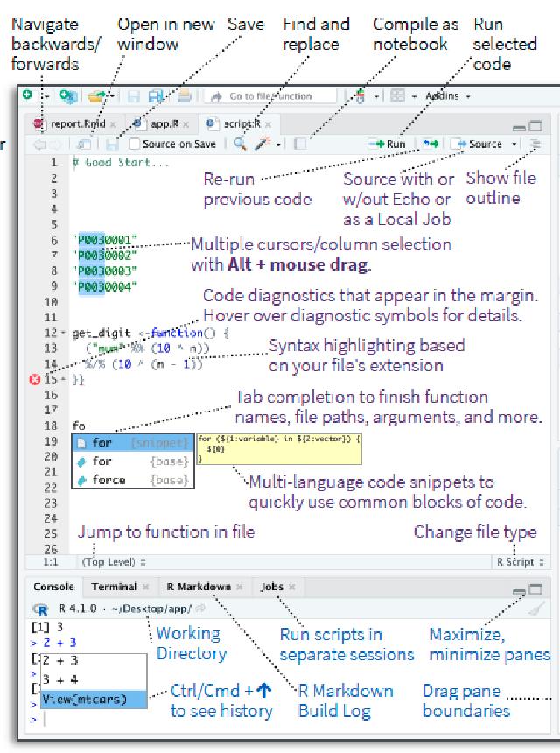
Task: Close the script.R tab
Action: [x=269, y=124]
